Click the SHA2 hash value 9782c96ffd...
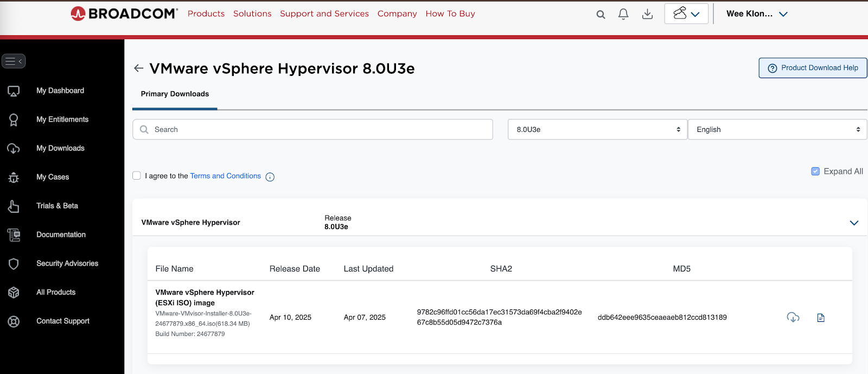The height and width of the screenshot is (374, 868). [x=499, y=317]
